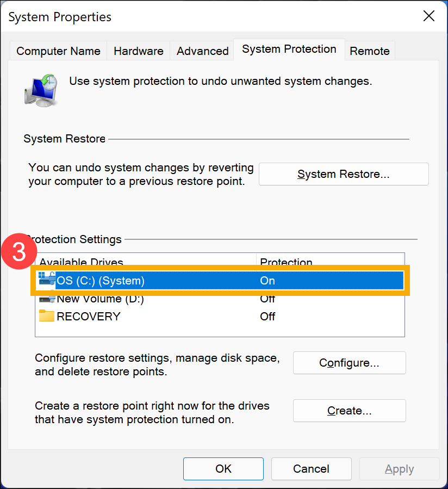Screen dimensions: 448x489
Task: Click the System Protection monitor icon
Action: click(x=41, y=90)
